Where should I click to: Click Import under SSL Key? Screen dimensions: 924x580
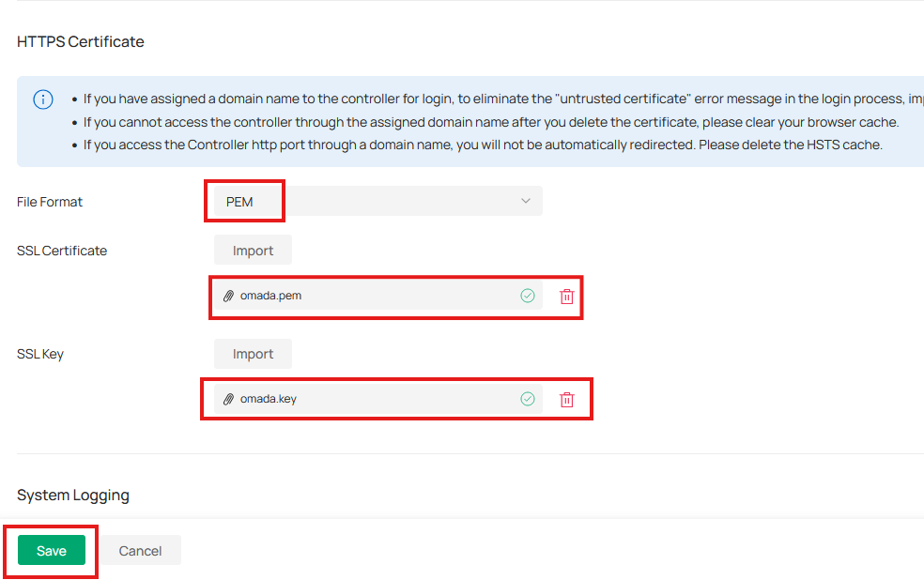252,354
